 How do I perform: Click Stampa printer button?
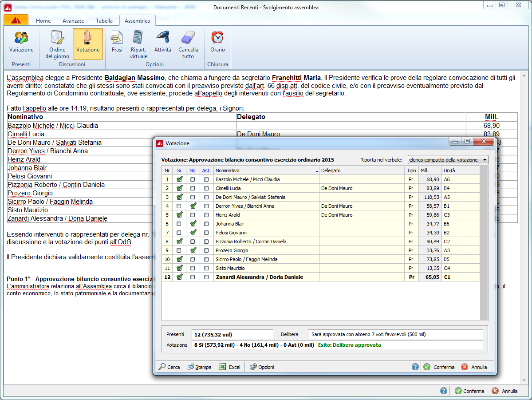pos(200,367)
